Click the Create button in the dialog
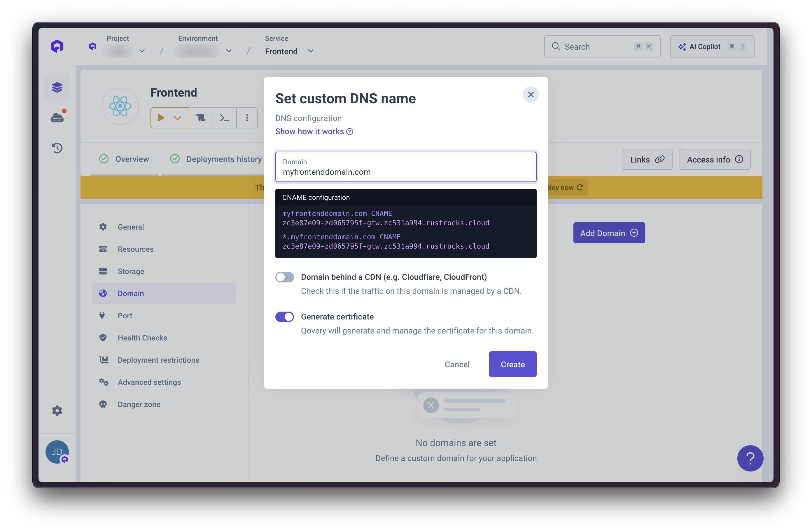Viewport: 812px width, 531px height. pyautogui.click(x=512, y=364)
